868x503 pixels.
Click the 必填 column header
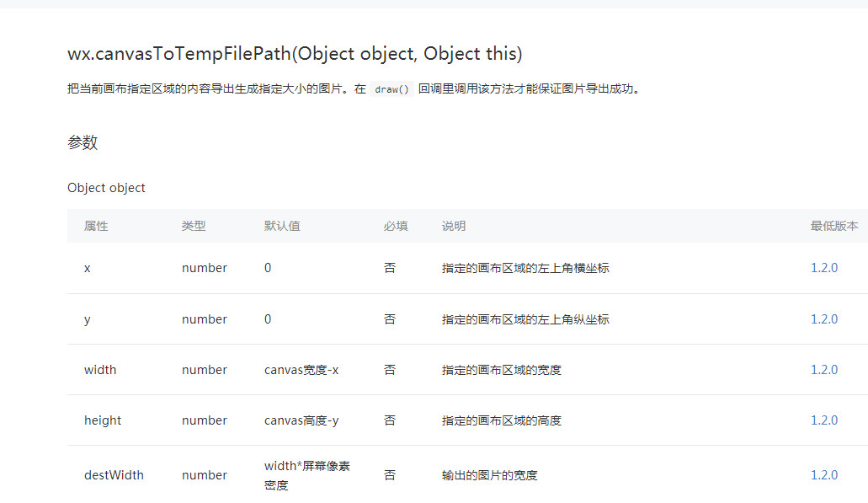[x=396, y=226]
